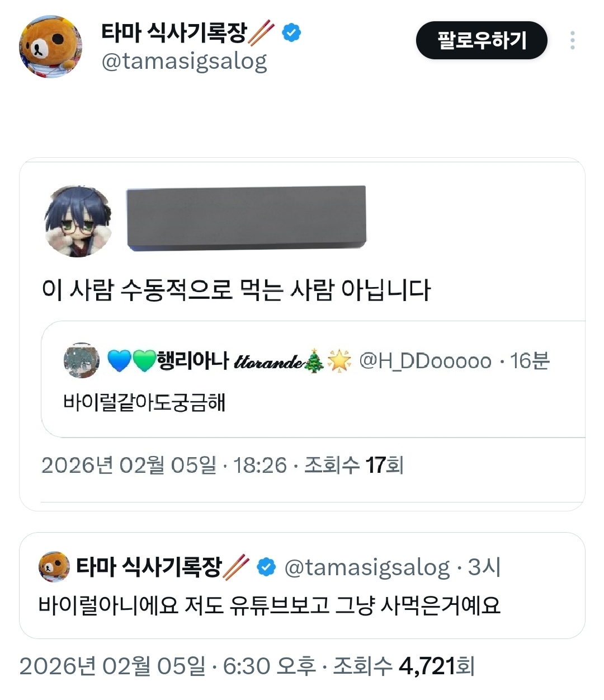Click the 6:30 오후 timestamp at bottom
This screenshot has height=700, width=604.
(x=269, y=666)
